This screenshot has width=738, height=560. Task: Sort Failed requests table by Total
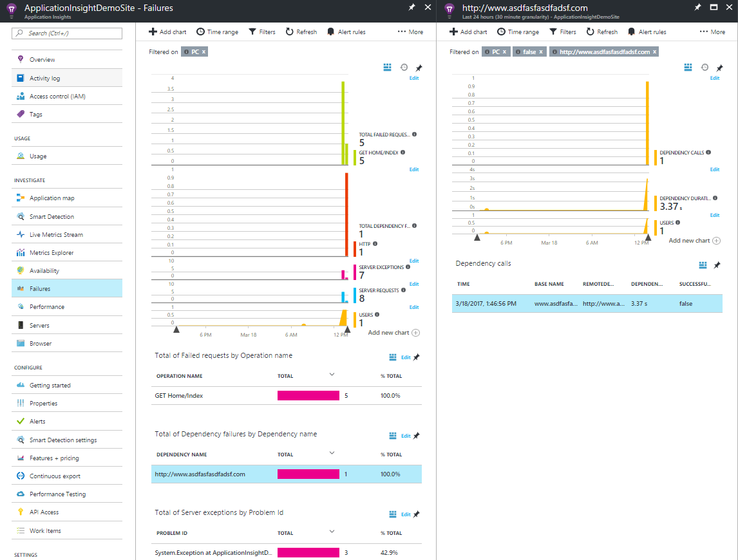tap(332, 375)
